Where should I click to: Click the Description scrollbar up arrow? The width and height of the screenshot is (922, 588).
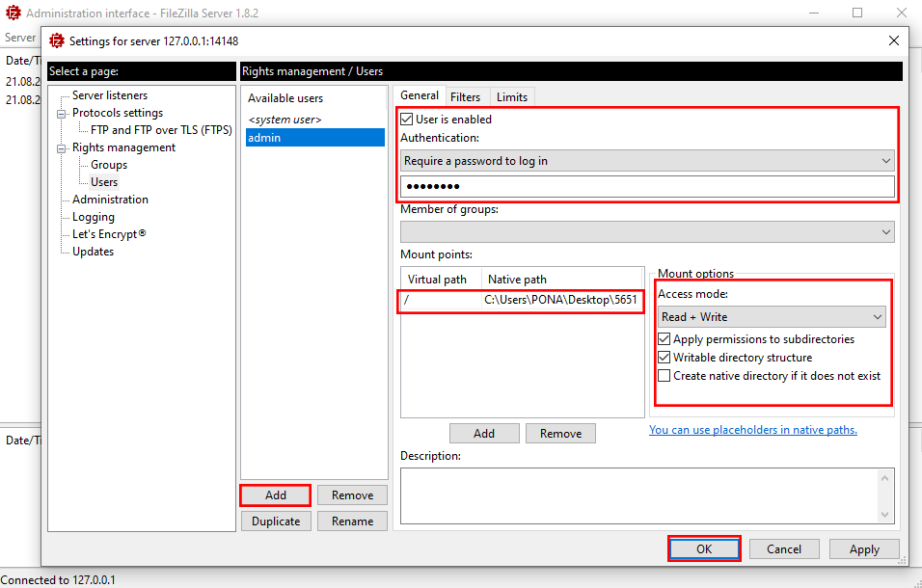[885, 478]
